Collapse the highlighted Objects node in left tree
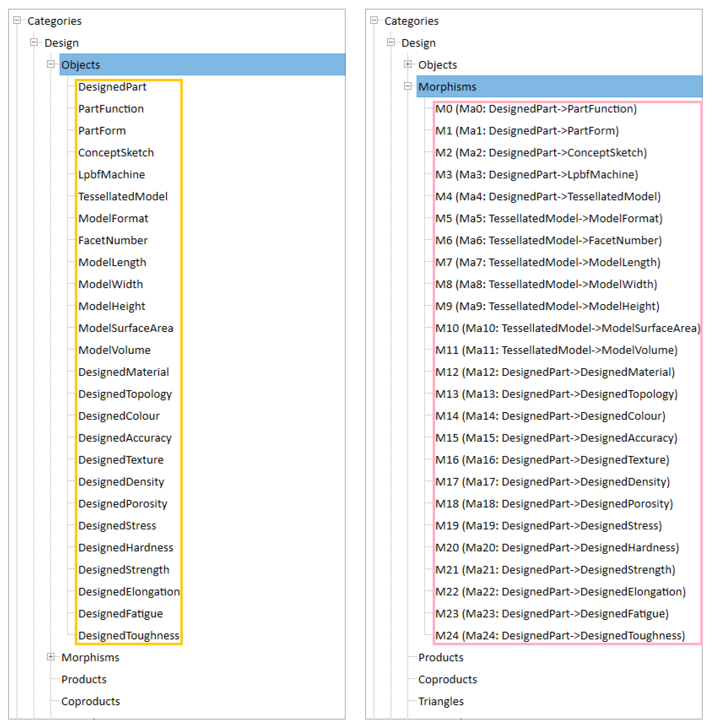Viewport: 711px width, 728px height. point(50,64)
